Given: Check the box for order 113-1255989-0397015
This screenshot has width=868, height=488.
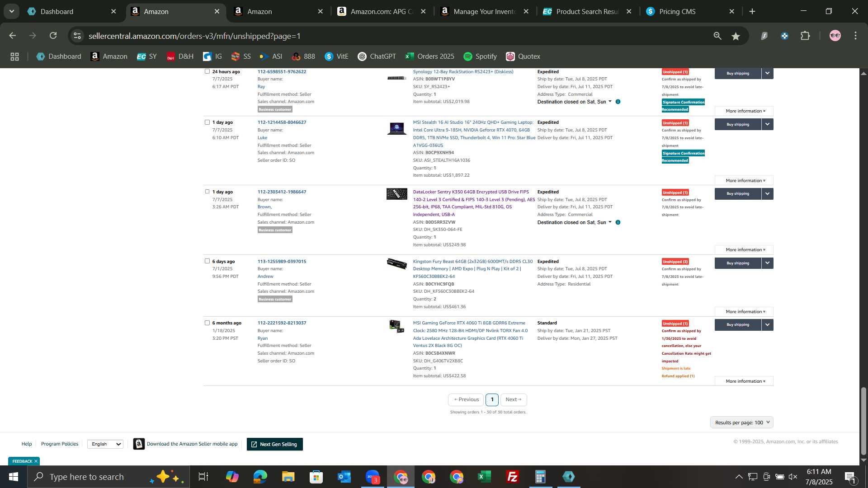Looking at the screenshot, I should pyautogui.click(x=207, y=261).
